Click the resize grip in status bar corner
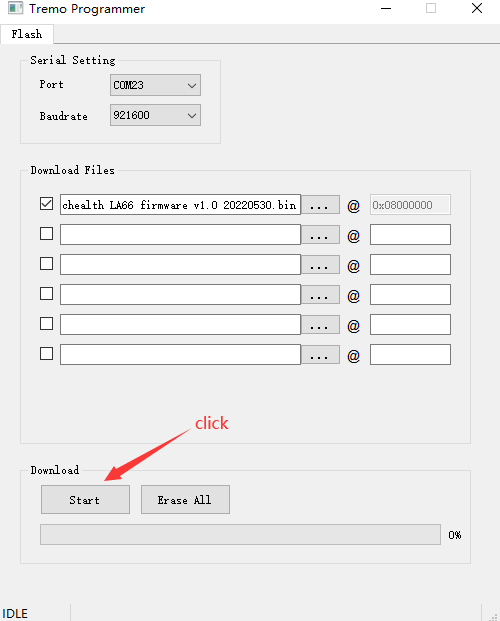The image size is (500, 621). coord(493,615)
